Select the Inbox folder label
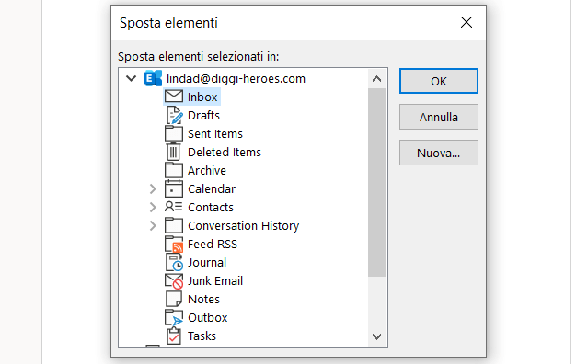The height and width of the screenshot is (364, 588). point(202,97)
